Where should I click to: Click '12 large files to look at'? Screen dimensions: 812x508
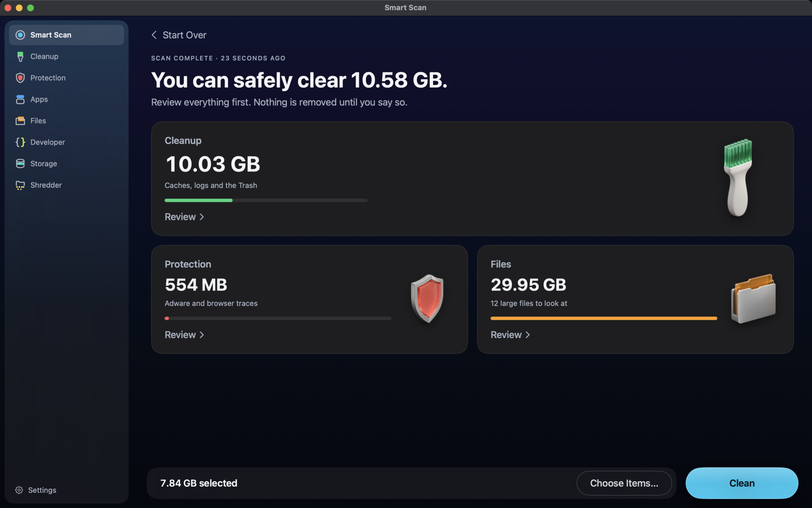(529, 304)
